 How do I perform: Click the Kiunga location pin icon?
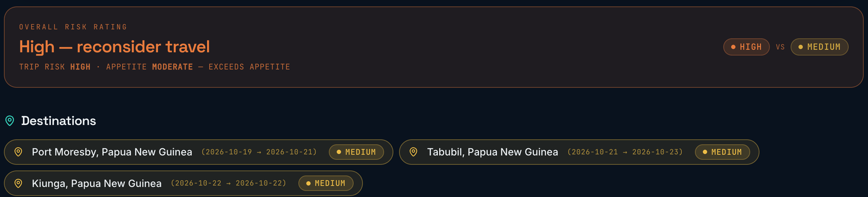(18, 183)
